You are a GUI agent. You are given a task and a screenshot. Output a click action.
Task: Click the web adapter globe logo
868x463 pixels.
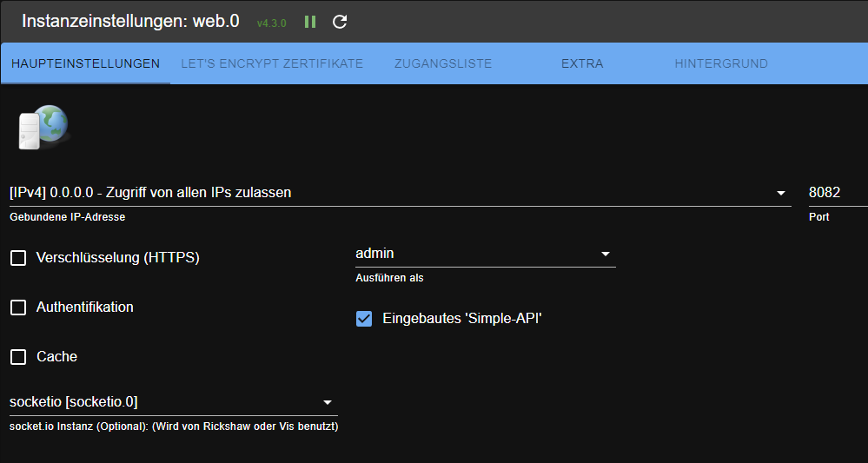(x=43, y=127)
